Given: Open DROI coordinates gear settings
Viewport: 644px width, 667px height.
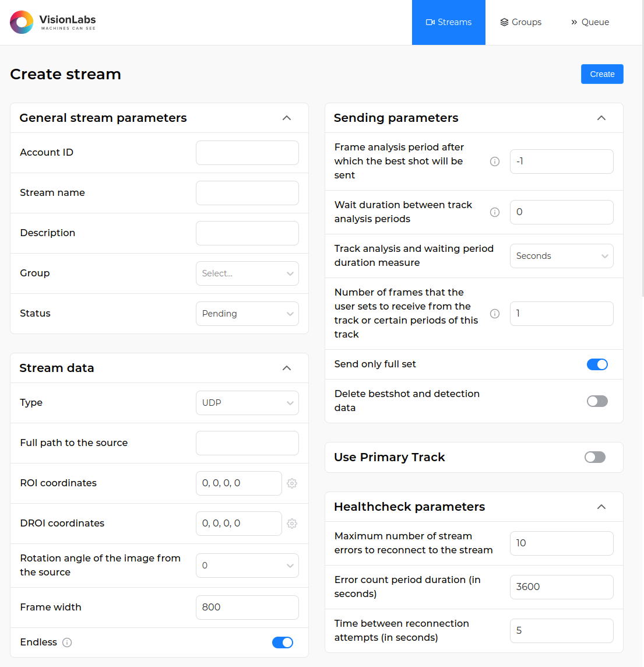Looking at the screenshot, I should [x=292, y=524].
